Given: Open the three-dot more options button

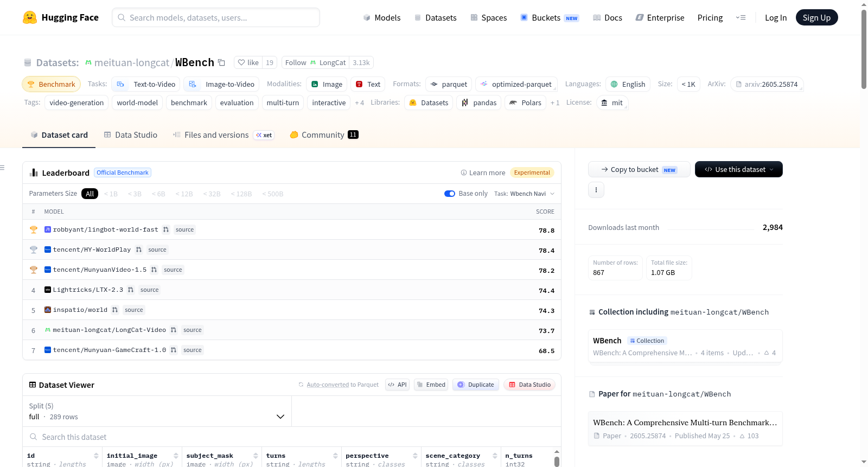Looking at the screenshot, I should [596, 190].
